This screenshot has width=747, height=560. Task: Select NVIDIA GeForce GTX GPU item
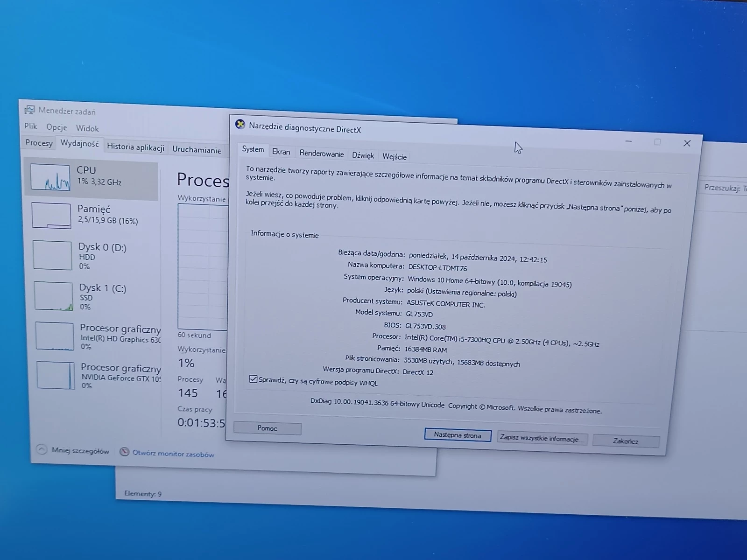click(x=99, y=376)
